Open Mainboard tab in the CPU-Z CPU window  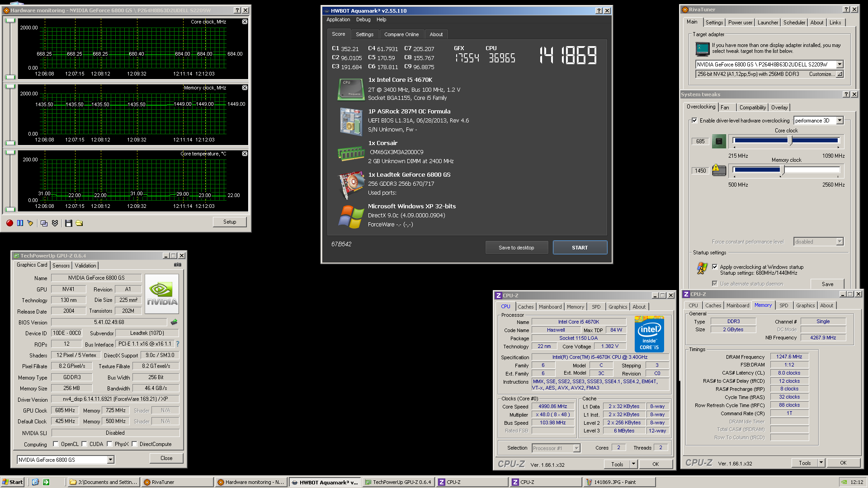pyautogui.click(x=550, y=307)
